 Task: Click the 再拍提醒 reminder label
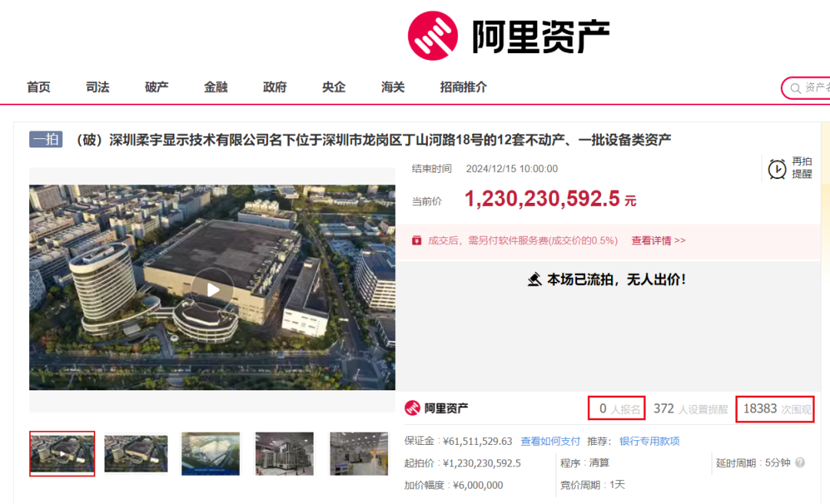click(x=802, y=167)
